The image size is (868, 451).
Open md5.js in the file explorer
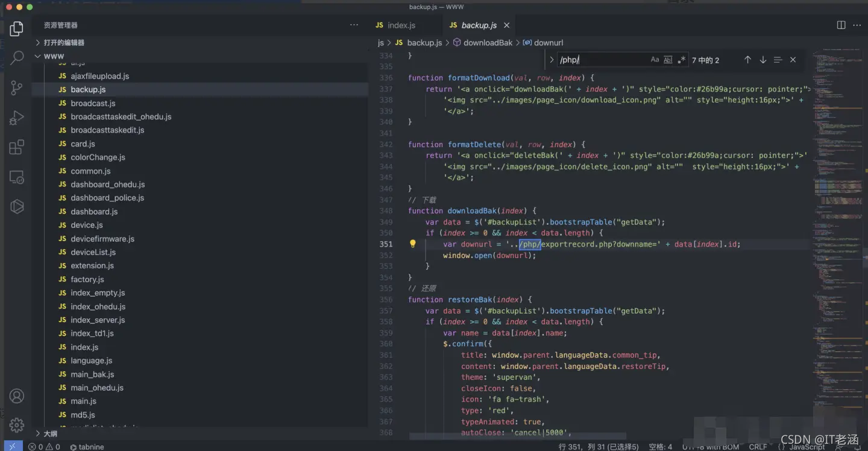coord(83,415)
